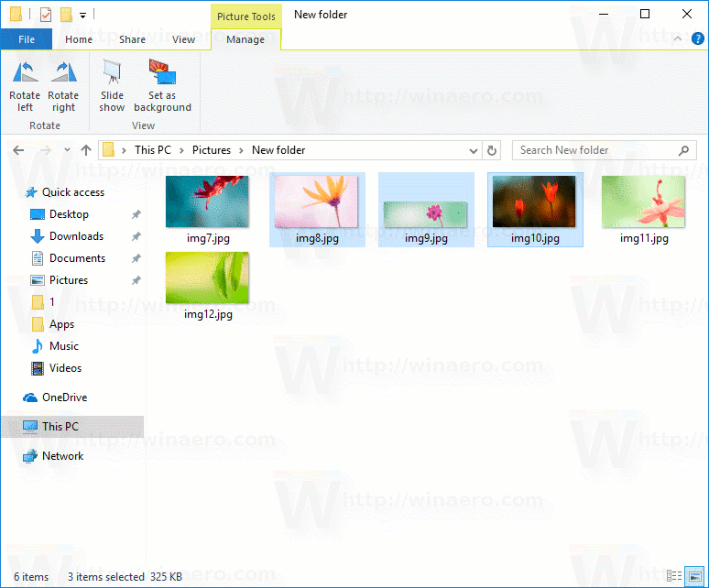Open folder named 1 in sidebar
The width and height of the screenshot is (709, 588).
coord(51,302)
